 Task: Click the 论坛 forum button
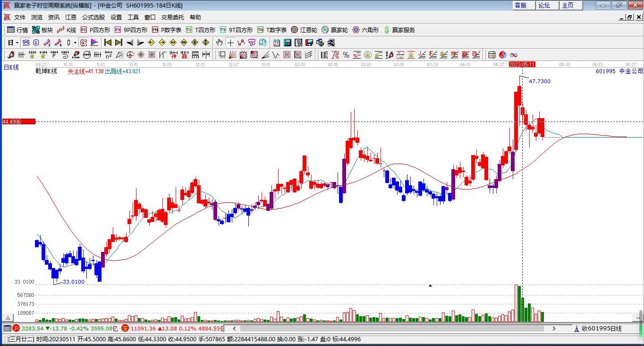[548, 5]
